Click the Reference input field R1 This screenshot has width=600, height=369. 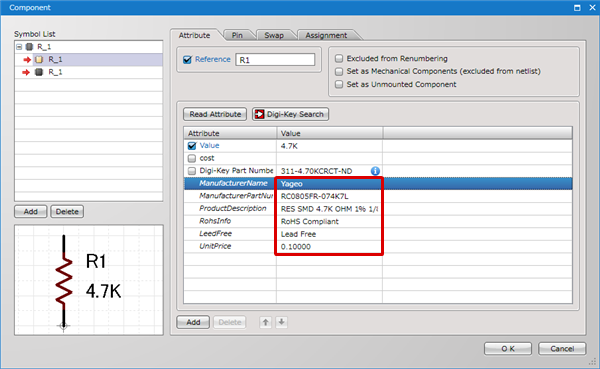275,60
